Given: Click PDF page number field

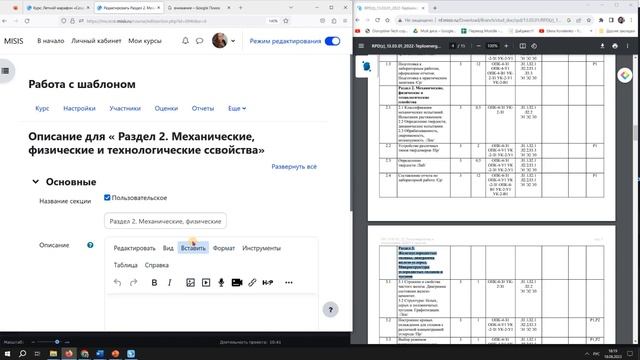Looking at the screenshot, I should [x=453, y=46].
